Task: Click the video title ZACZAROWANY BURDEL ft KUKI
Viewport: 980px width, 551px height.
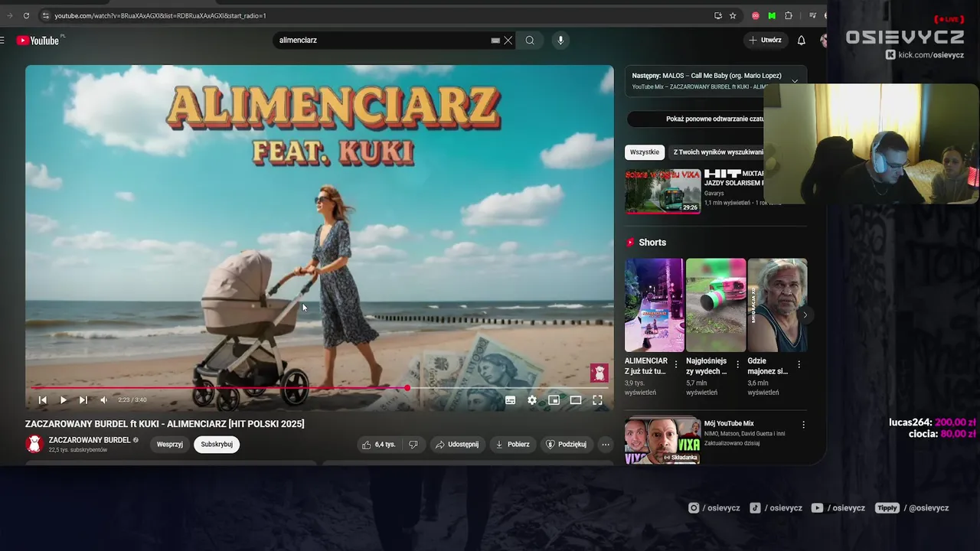Action: coord(165,424)
